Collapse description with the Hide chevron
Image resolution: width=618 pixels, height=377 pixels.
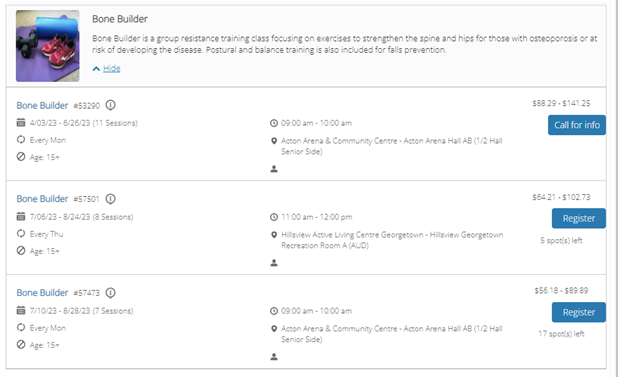point(96,69)
